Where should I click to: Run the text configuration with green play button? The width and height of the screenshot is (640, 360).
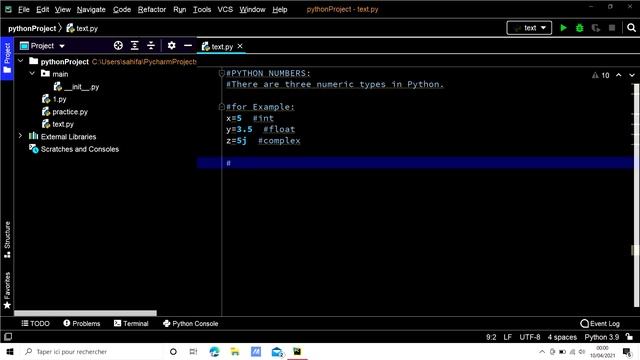(x=563, y=28)
